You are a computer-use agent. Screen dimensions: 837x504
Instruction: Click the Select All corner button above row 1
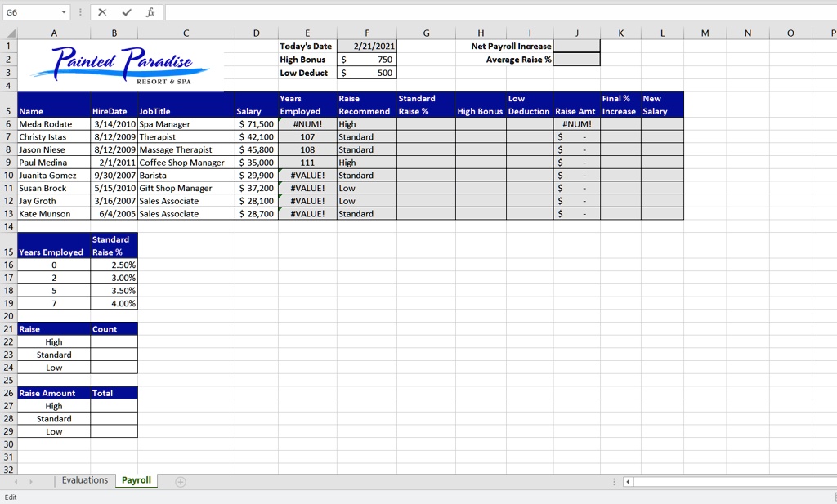tap(8, 32)
